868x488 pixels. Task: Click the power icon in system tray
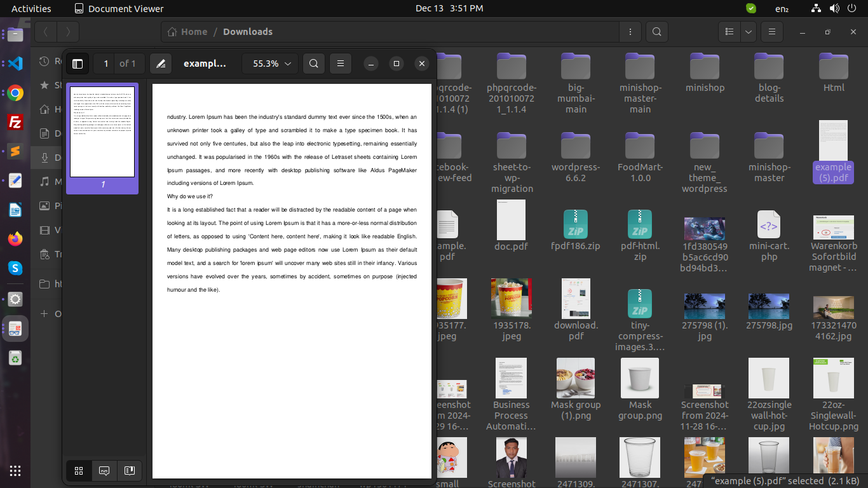(851, 8)
